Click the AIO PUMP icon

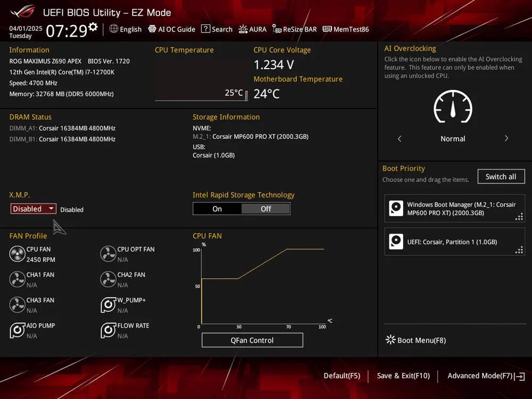coord(17,330)
